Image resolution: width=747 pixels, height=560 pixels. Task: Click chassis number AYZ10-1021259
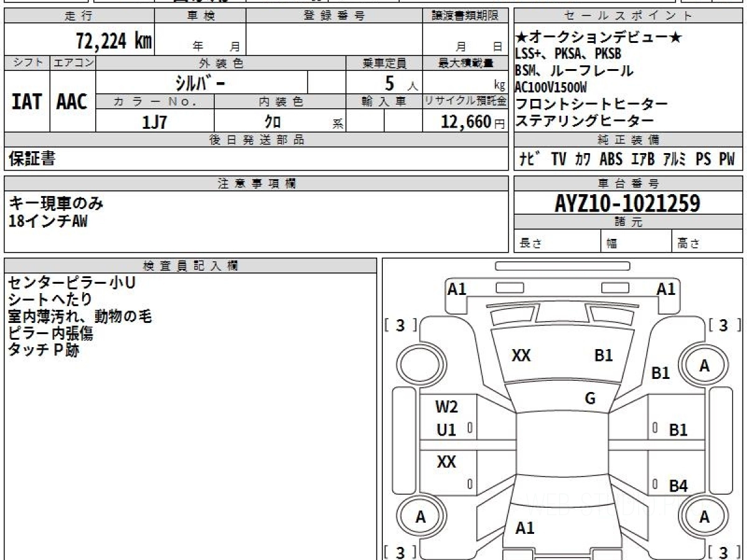tap(627, 203)
